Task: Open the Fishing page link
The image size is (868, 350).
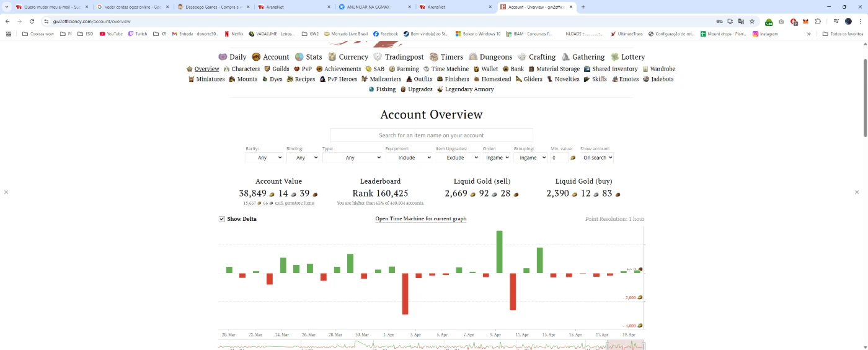Action: tap(382, 89)
